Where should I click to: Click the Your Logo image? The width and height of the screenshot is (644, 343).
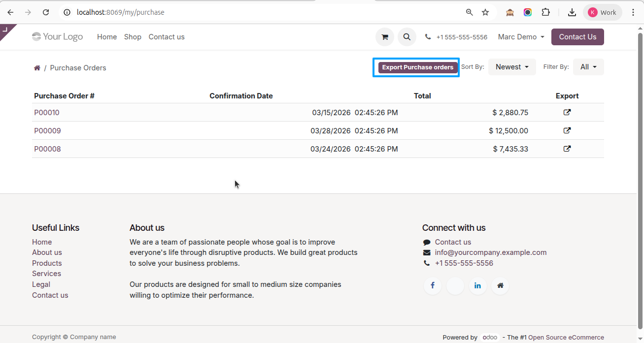58,37
